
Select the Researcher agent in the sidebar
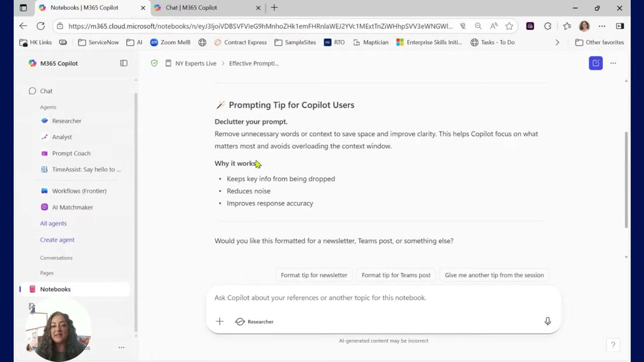(x=66, y=121)
